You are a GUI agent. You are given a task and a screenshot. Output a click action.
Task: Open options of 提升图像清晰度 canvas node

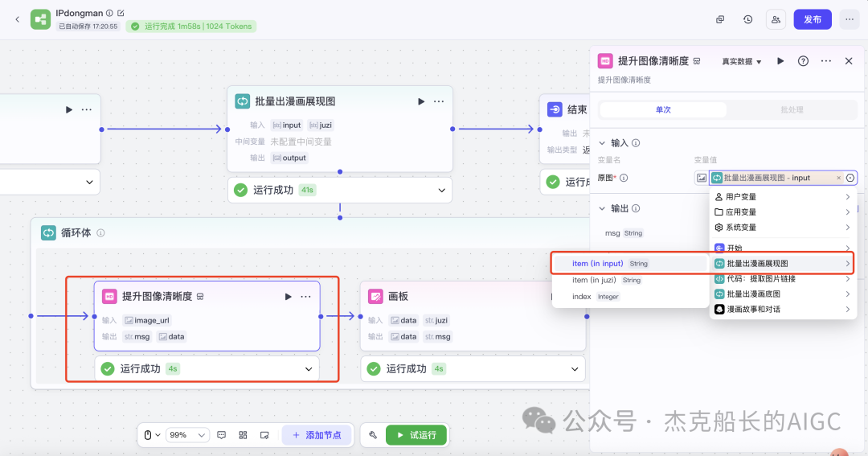pos(305,297)
